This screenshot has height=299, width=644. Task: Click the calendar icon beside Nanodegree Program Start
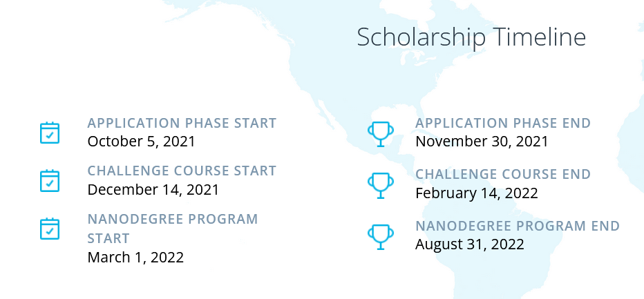[50, 229]
